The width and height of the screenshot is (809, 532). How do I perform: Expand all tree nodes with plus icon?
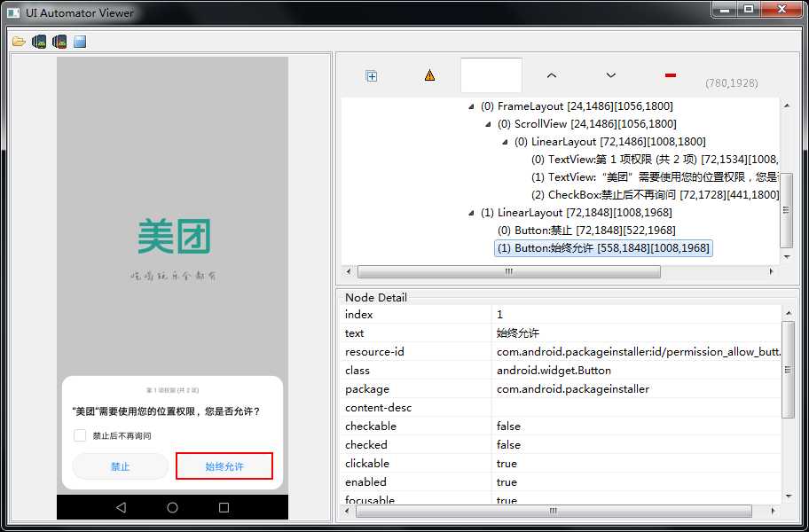tap(372, 75)
